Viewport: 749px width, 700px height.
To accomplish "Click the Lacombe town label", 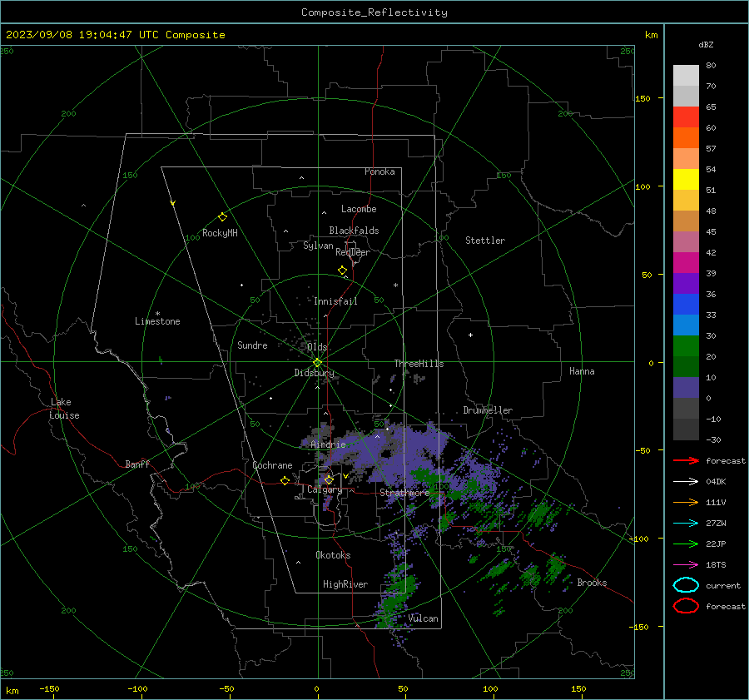I will 359,209.
